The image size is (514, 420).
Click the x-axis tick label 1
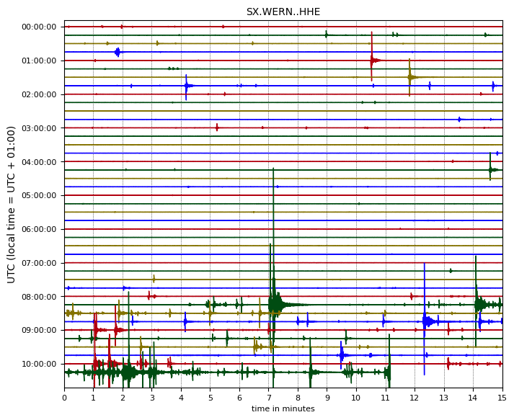94,398
